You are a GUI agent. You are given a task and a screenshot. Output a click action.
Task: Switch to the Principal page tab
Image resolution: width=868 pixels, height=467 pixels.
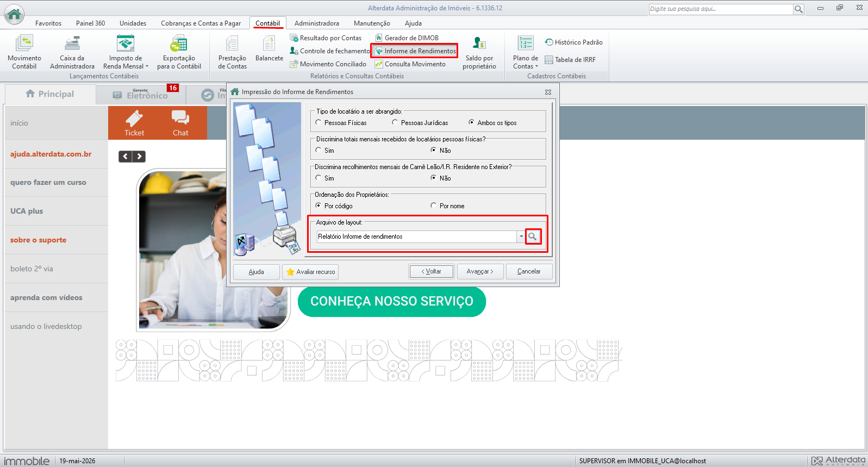50,94
